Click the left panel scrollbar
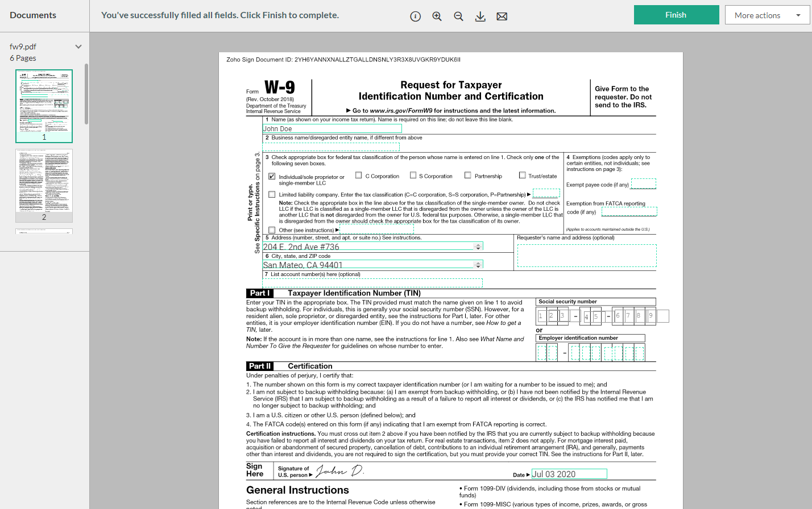Screen dimensions: 812x509 click(x=86, y=94)
